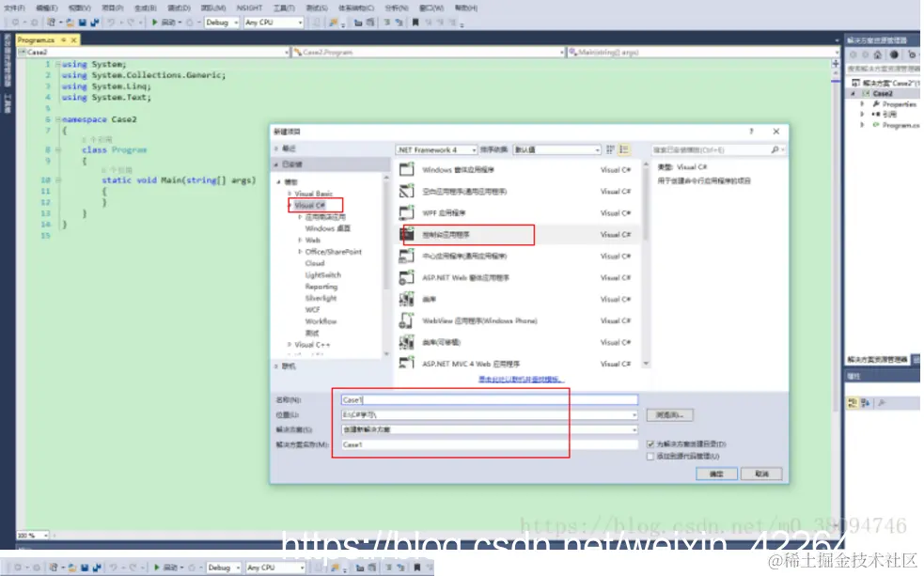Click the Alphabetical sort icon in Properties panel

[x=865, y=403]
